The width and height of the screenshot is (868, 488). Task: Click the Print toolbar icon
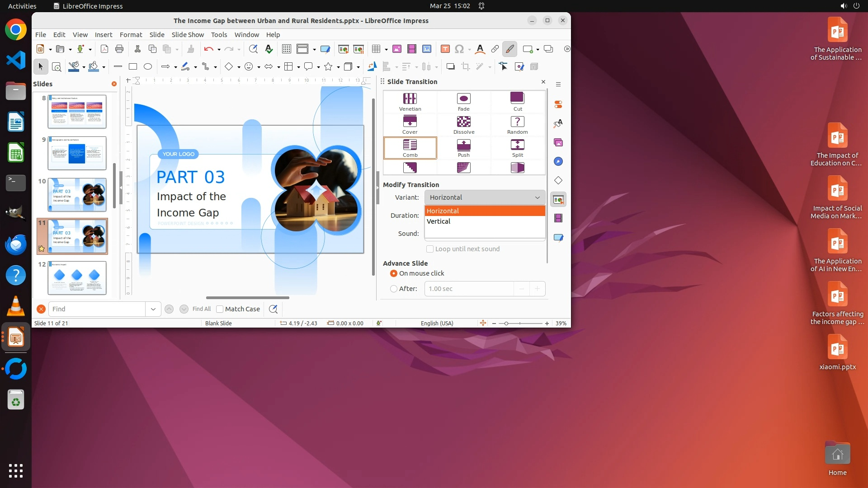[119, 49]
